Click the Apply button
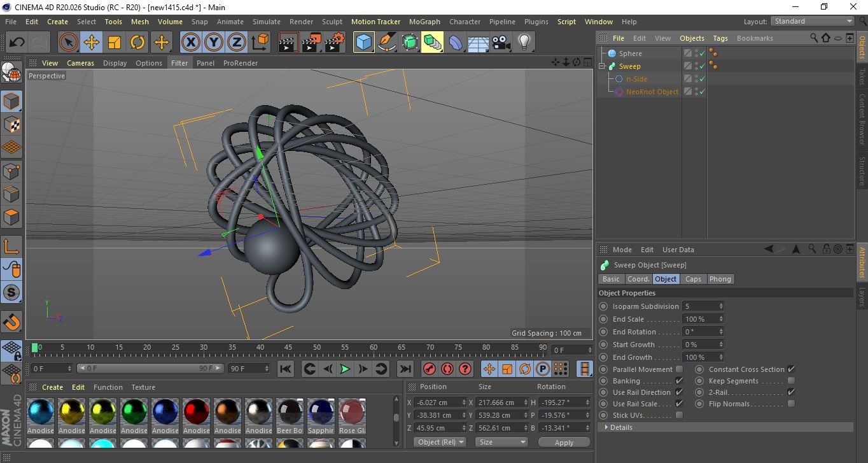The width and height of the screenshot is (868, 463). click(564, 442)
